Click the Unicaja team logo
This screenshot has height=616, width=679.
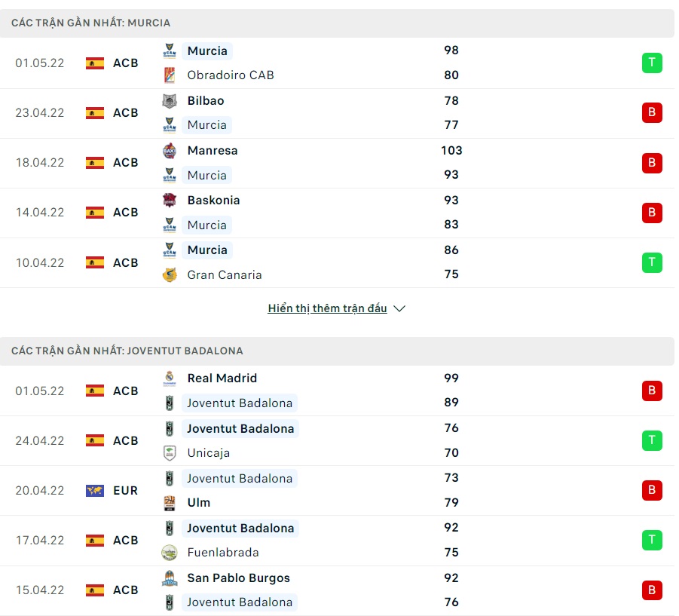[x=170, y=452]
